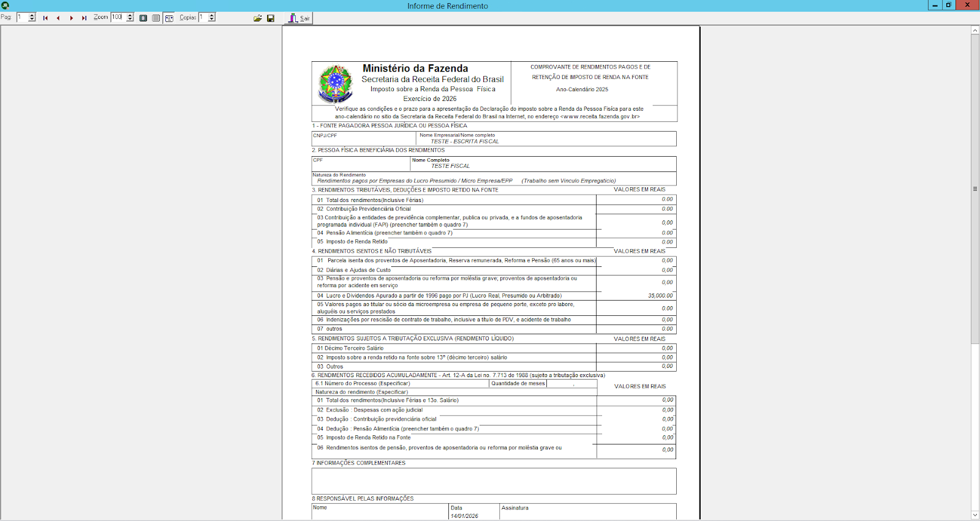The width and height of the screenshot is (980, 521).
Task: Increase page number with up arrow
Action: [32, 15]
